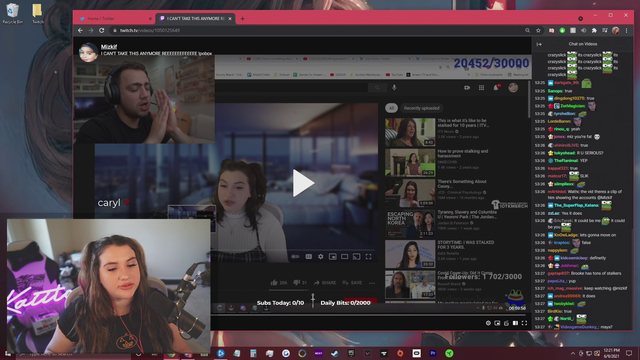Open the Recycle Bin desktop icon

(13, 13)
